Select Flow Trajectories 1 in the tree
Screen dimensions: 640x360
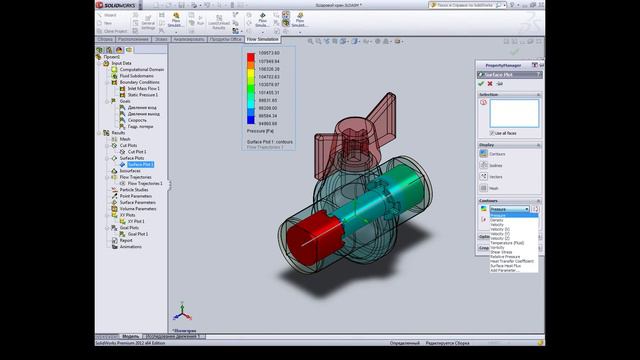click(145, 183)
